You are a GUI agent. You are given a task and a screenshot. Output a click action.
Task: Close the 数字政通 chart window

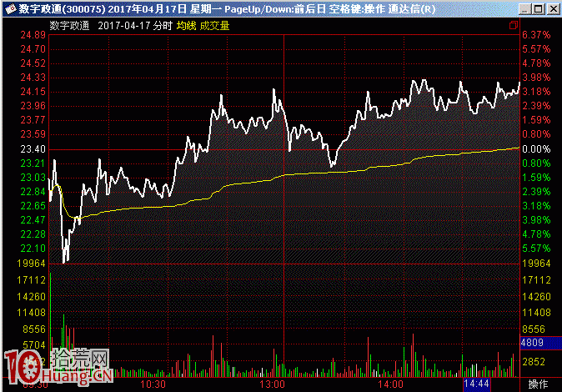[x=551, y=8]
